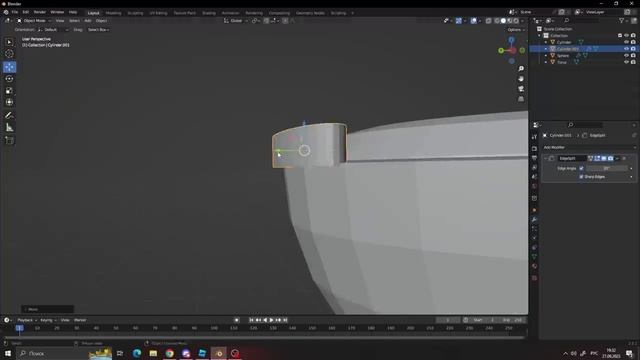Open Playback dropdown in timeline
This screenshot has width=640, height=360.
click(27, 320)
